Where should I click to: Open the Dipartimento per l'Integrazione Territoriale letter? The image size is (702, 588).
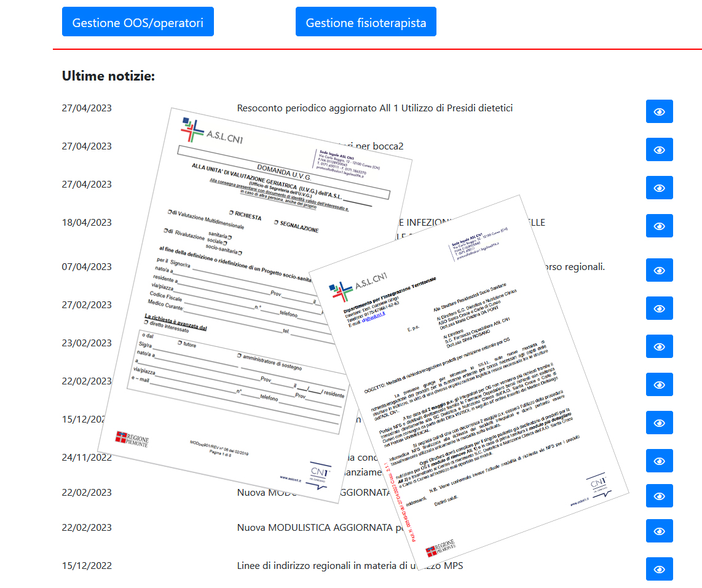click(390, 293)
